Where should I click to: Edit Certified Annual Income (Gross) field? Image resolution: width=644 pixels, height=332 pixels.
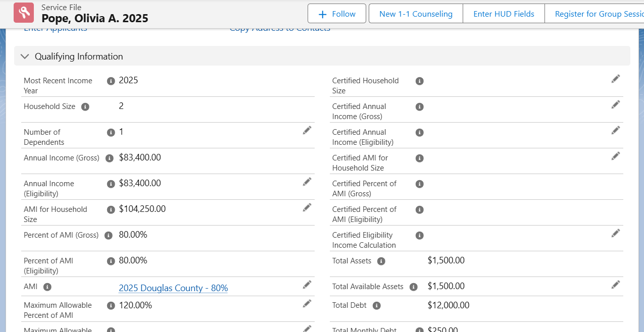(615, 104)
